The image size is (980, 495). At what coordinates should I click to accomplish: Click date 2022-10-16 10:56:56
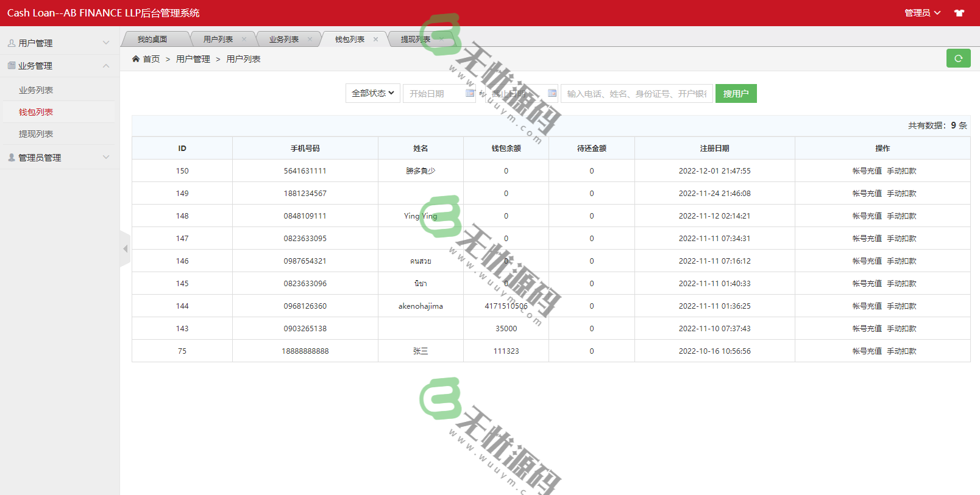click(715, 351)
